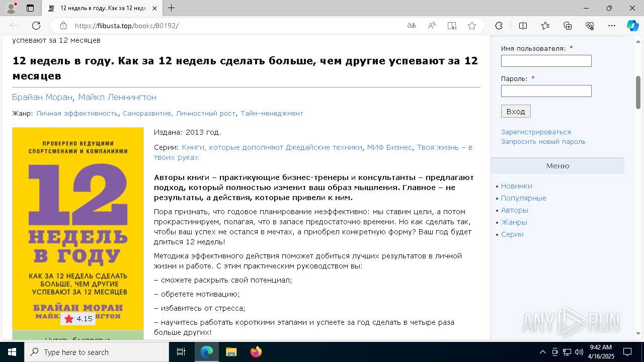Open the tab actions menu icon

pyautogui.click(x=30, y=8)
